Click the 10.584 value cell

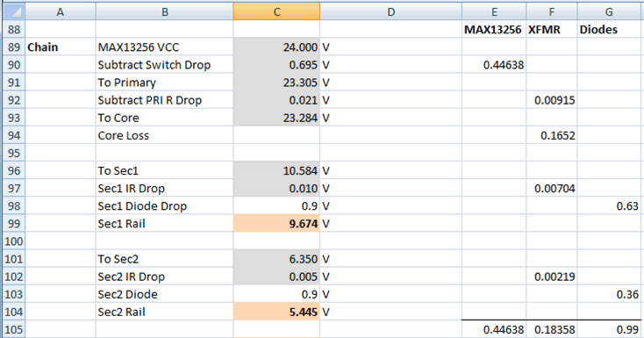tap(276, 170)
